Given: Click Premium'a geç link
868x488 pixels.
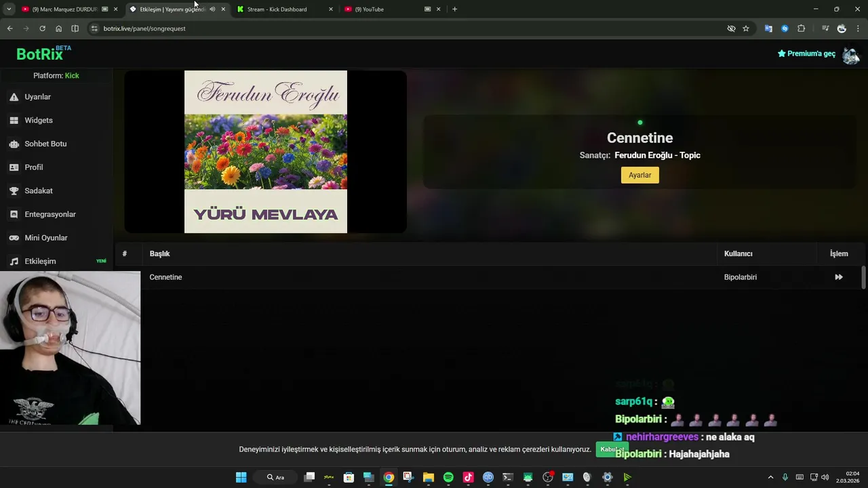Looking at the screenshot, I should (806, 54).
